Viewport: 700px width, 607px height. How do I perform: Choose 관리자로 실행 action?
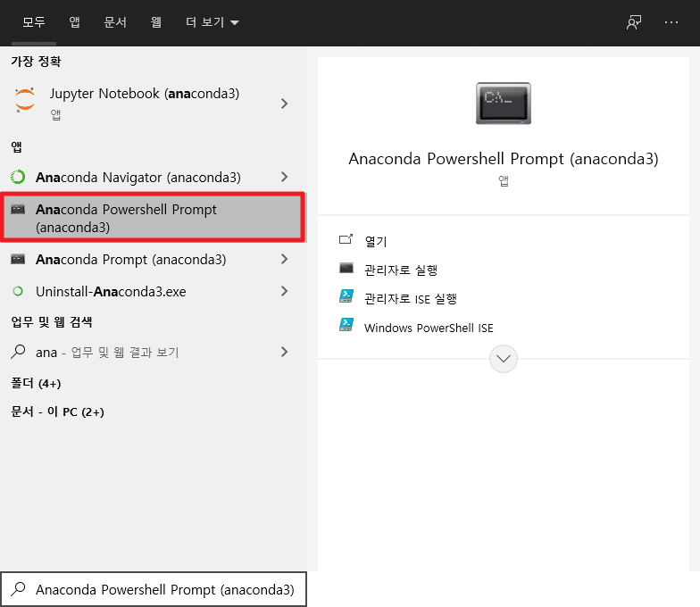401,270
